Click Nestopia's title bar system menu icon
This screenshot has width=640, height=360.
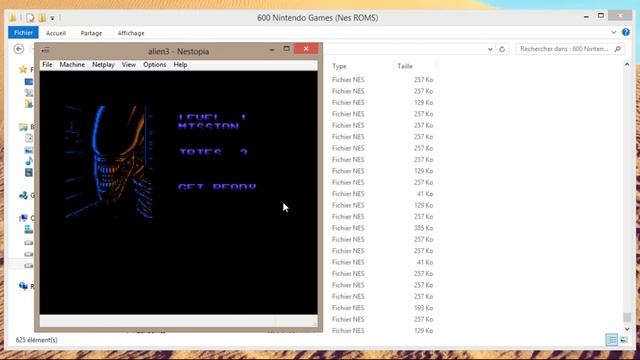point(45,51)
